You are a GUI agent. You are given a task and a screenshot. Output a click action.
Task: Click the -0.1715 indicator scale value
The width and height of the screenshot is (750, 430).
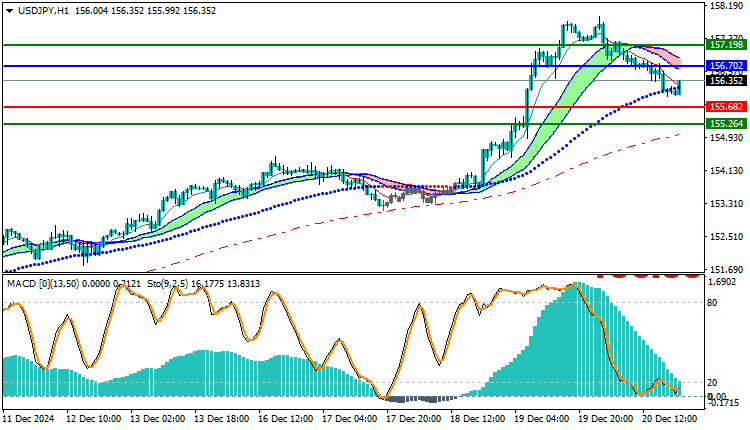(x=723, y=404)
